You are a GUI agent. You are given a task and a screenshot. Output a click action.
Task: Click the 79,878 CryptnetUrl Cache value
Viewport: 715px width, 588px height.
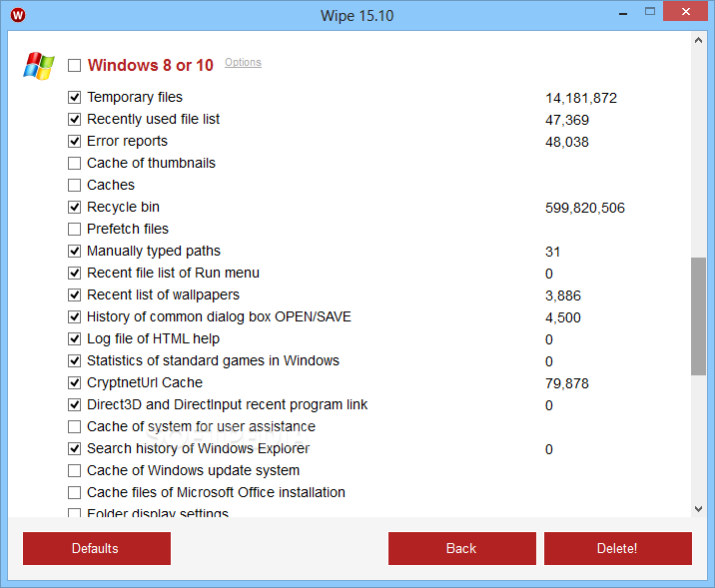567,383
